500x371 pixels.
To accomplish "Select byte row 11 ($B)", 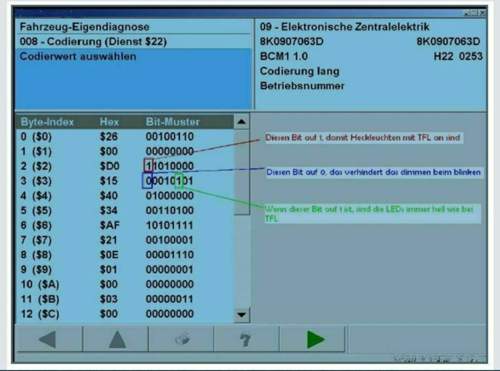I will pyautogui.click(x=125, y=299).
